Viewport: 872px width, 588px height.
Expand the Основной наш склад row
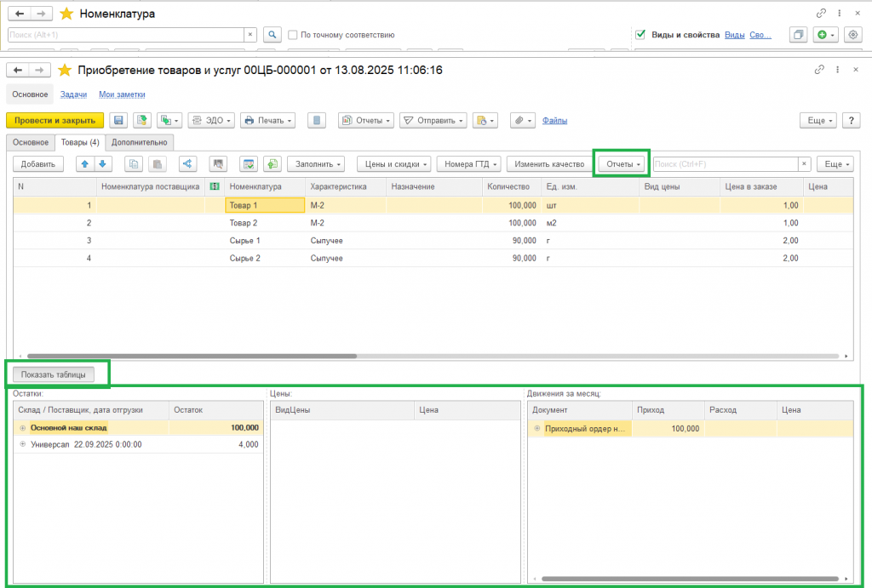[23, 428]
